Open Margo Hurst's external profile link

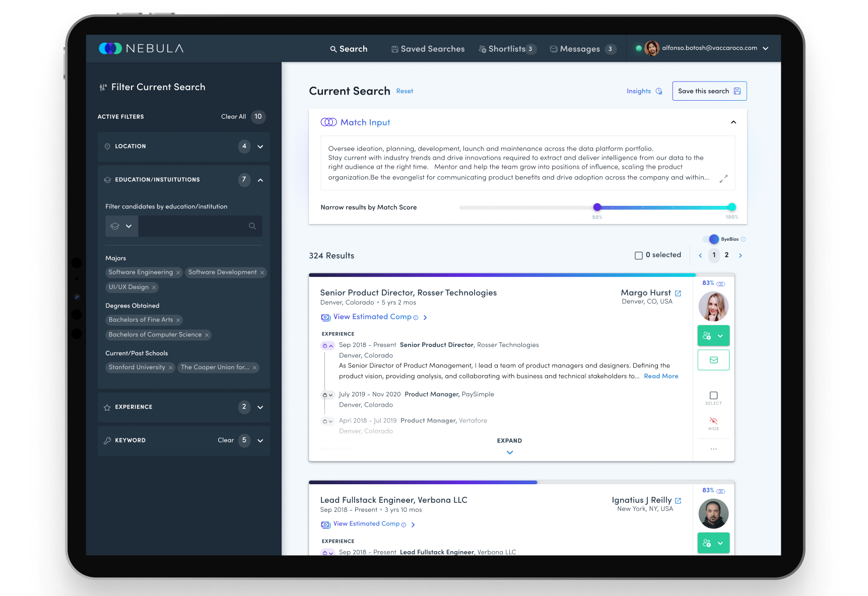678,293
